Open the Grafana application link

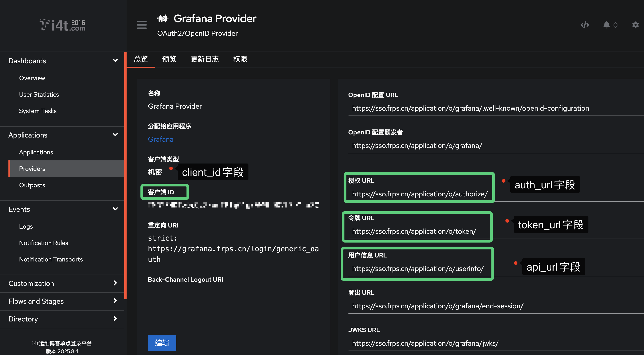pyautogui.click(x=161, y=139)
